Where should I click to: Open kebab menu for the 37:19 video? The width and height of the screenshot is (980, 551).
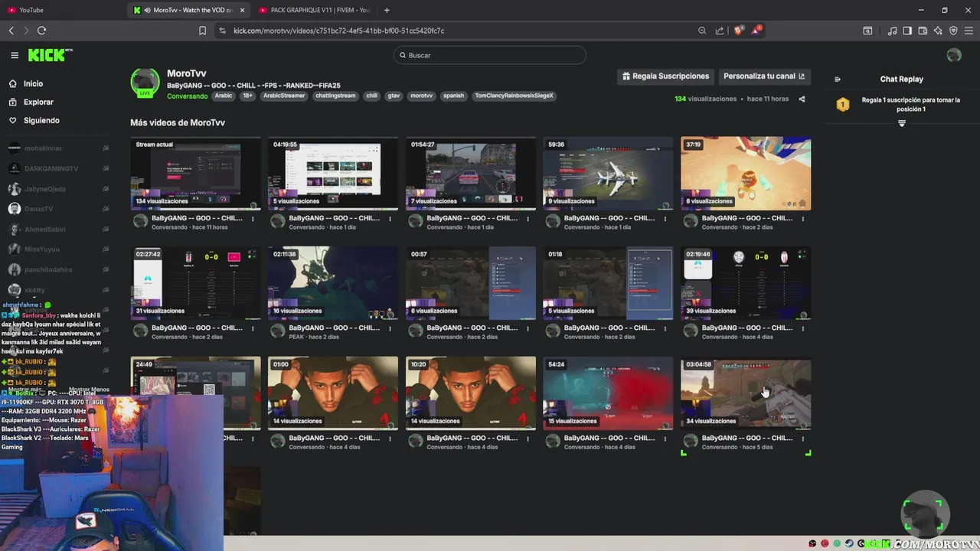click(x=802, y=219)
